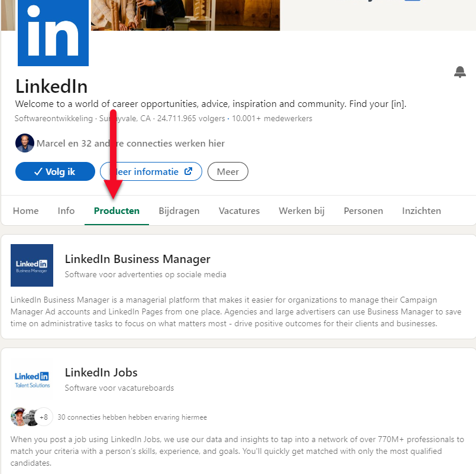
Task: Toggle the Volg ik follow button
Action: tap(55, 171)
